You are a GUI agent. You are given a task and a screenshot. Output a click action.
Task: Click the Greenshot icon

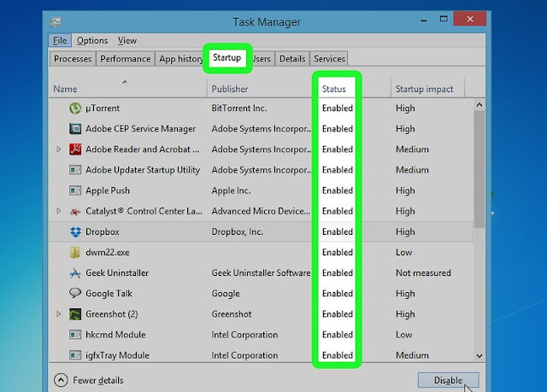(75, 313)
